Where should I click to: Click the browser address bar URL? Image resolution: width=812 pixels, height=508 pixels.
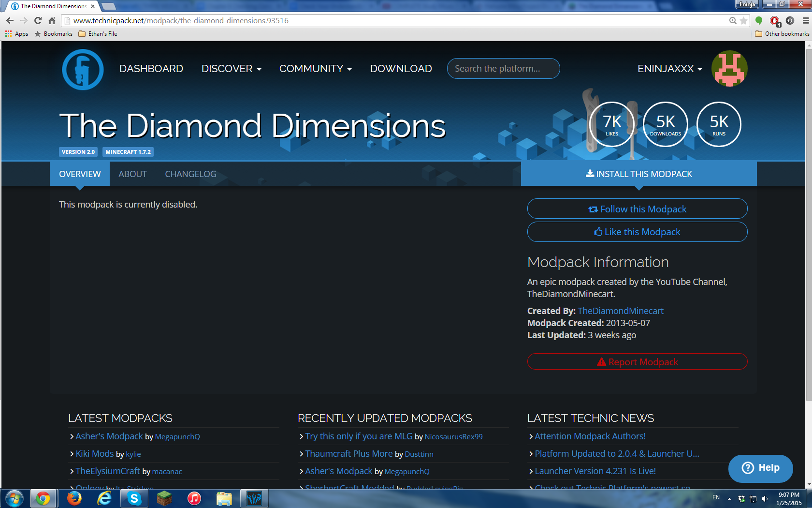[181, 20]
